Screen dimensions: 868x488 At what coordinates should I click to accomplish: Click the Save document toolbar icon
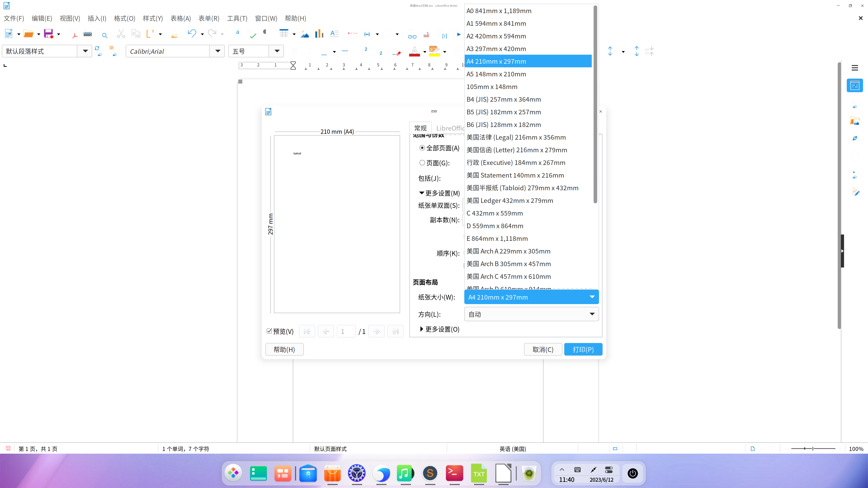click(49, 34)
